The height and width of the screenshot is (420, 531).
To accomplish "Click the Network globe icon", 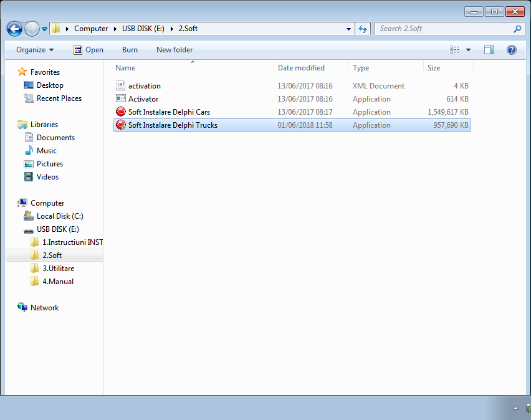I will [x=22, y=307].
